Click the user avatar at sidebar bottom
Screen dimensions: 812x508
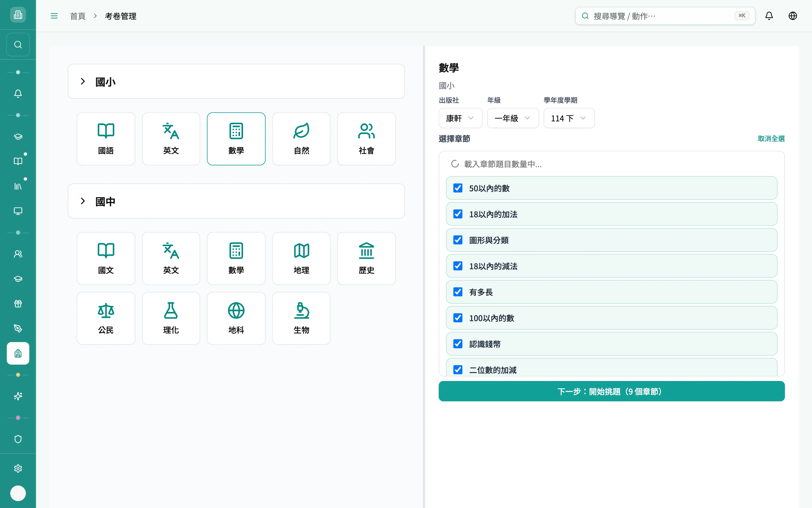click(x=18, y=493)
